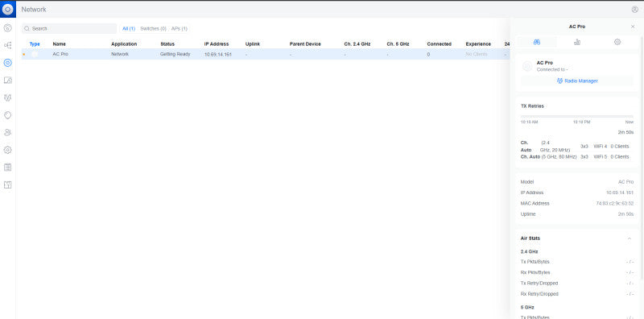
Task: Click the Uptime value 2m 50s
Action: (x=626, y=214)
